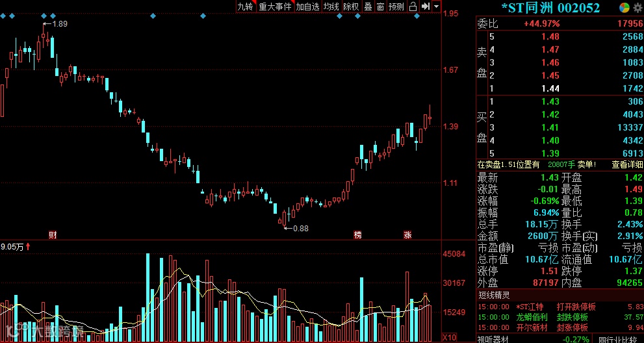This screenshot has width=644, height=343.
Task: Click the red up arrow beside 9.05万
Action: click(x=28, y=247)
